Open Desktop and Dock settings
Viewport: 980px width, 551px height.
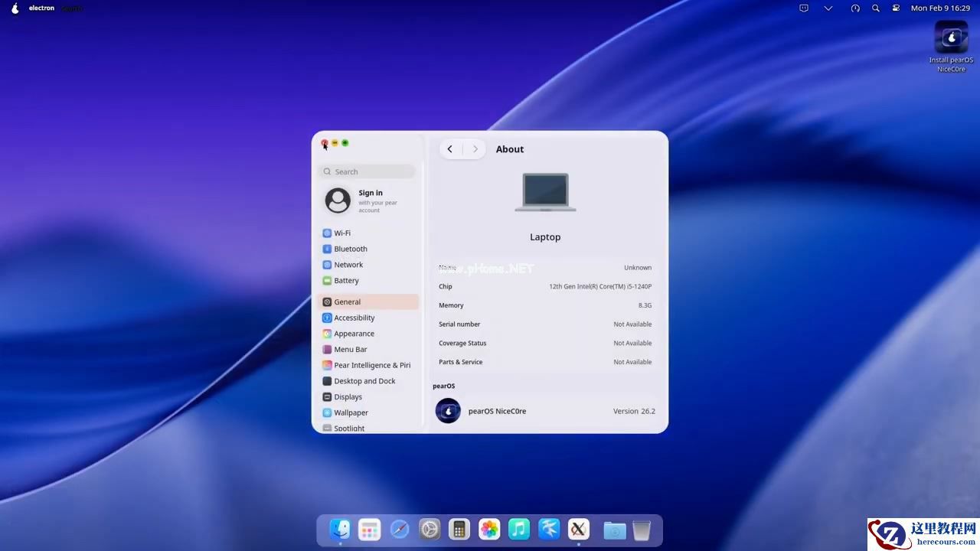coord(364,382)
